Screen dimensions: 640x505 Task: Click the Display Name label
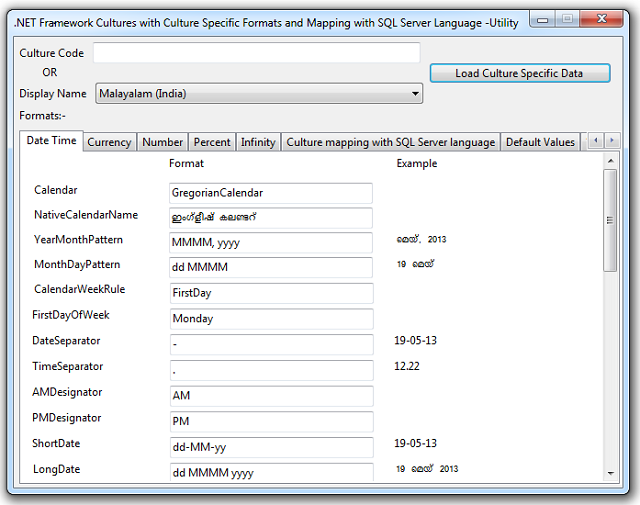pos(53,93)
